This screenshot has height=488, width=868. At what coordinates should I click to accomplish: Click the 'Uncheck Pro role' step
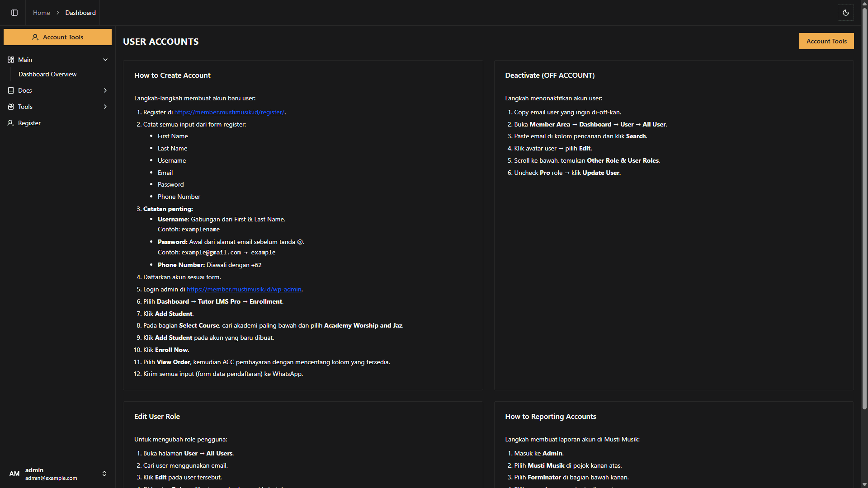tap(567, 173)
